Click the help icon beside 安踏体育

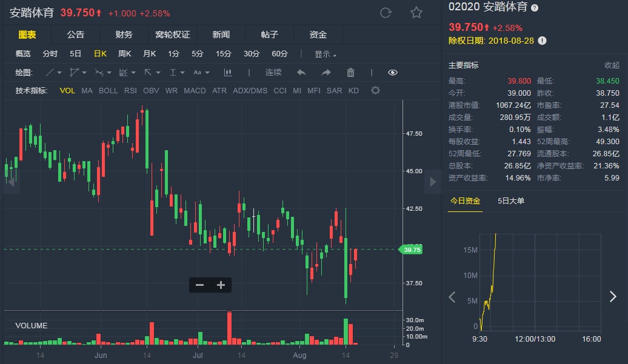pyautogui.click(x=535, y=8)
